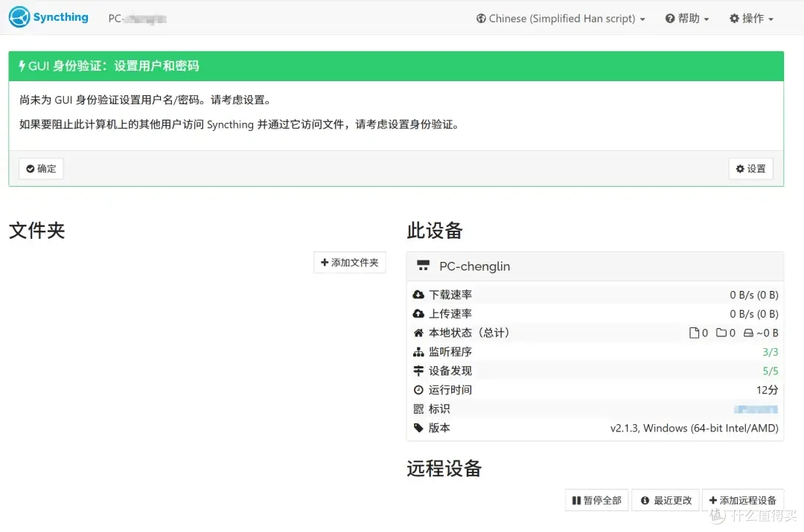This screenshot has width=804, height=532.
Task: Click the folder count icon in 本地状态 row
Action: (x=721, y=333)
